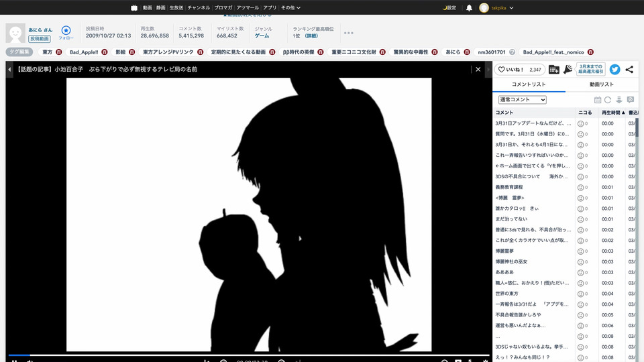Click uploader あにら profile picture
This screenshot has height=362, width=644.
pos(15,34)
